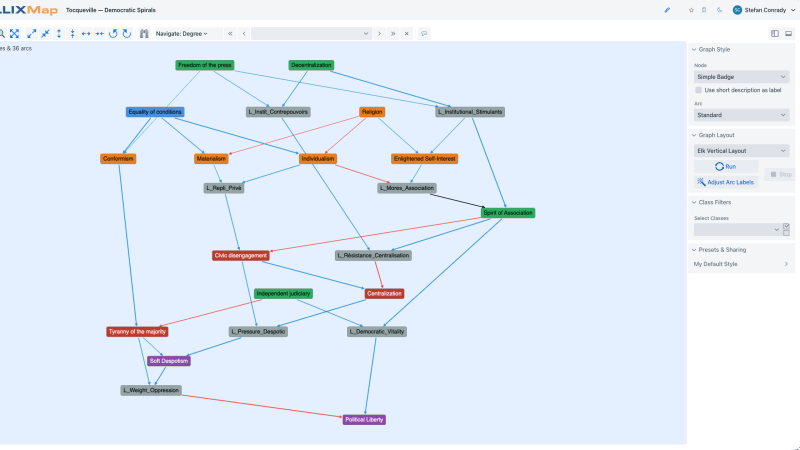Check the select-all classes checkbox
Screen dimensions: 800x450
coord(786,226)
